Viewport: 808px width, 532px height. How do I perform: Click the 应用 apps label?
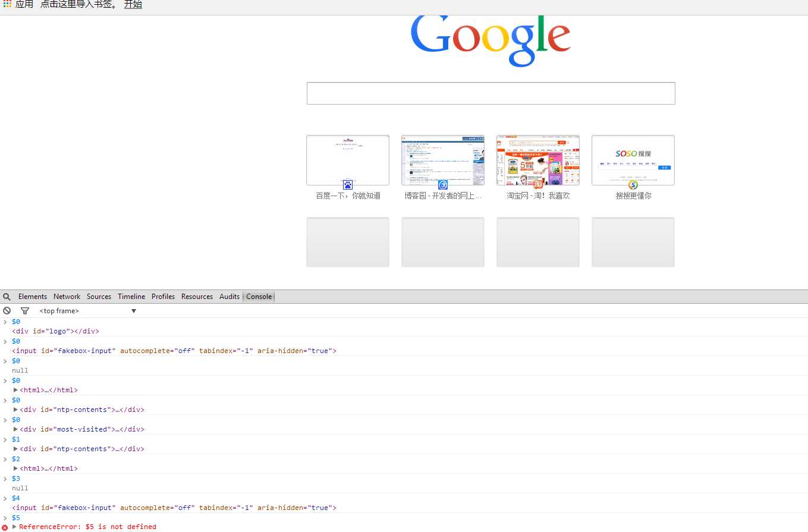click(24, 4)
